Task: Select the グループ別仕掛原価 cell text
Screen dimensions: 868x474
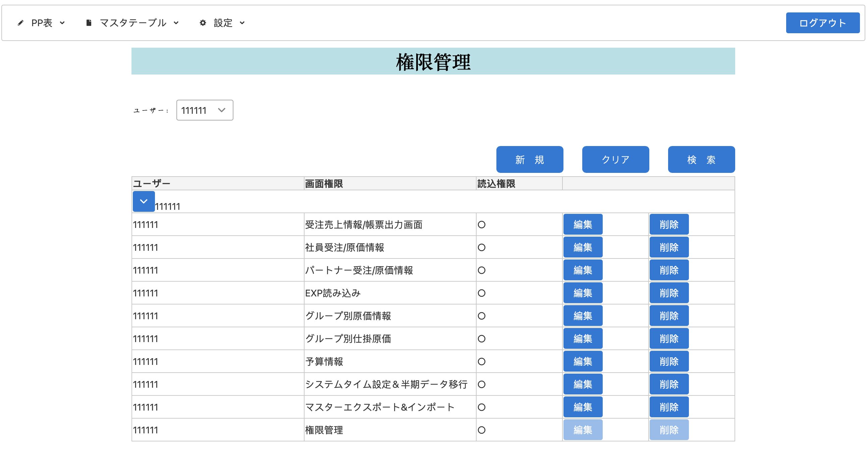Action: [x=348, y=339]
